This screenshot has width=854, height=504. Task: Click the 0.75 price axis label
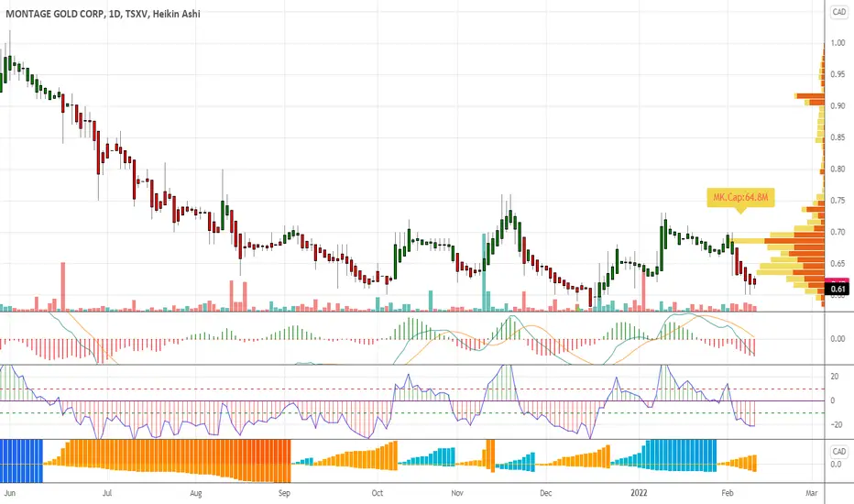click(x=838, y=201)
